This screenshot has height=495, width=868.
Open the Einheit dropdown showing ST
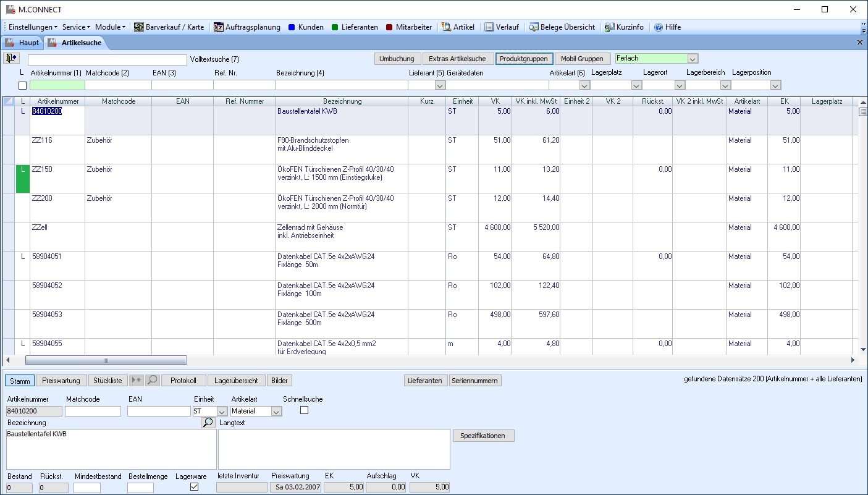(221, 412)
